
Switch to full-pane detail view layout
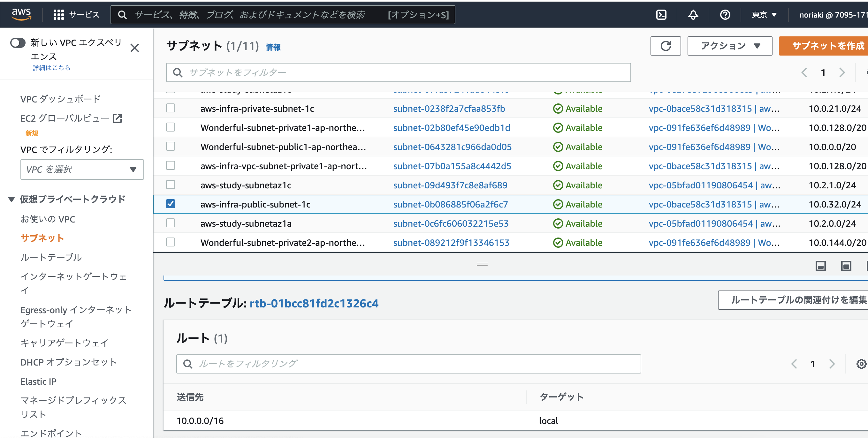(x=846, y=266)
